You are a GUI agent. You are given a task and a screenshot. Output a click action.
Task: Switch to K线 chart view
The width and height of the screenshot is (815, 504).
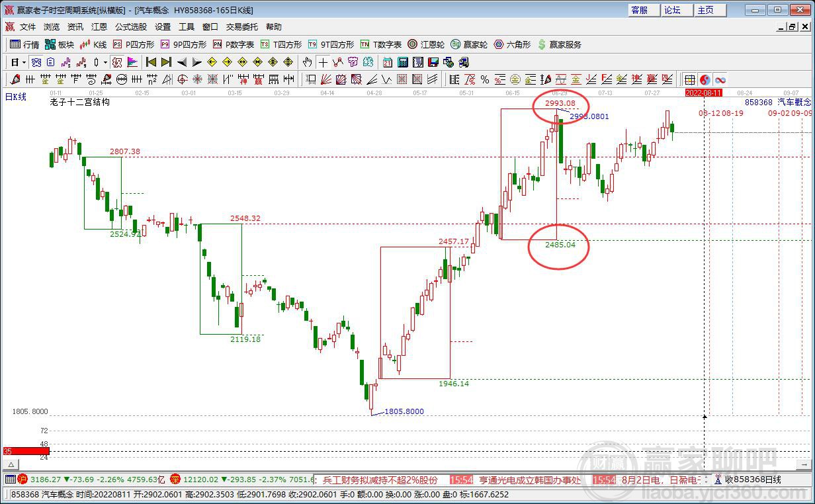[x=93, y=44]
